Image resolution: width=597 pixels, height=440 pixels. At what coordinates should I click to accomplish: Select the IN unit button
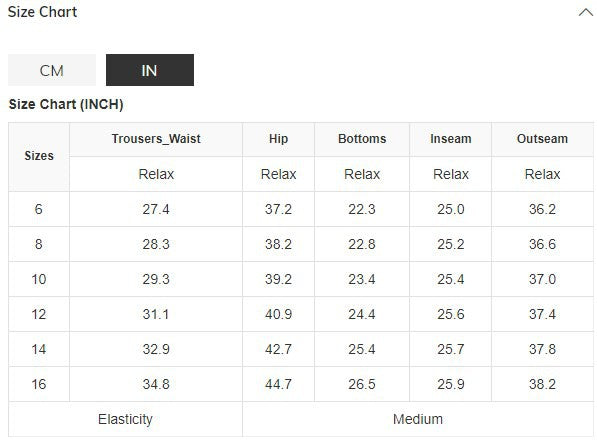[x=150, y=70]
